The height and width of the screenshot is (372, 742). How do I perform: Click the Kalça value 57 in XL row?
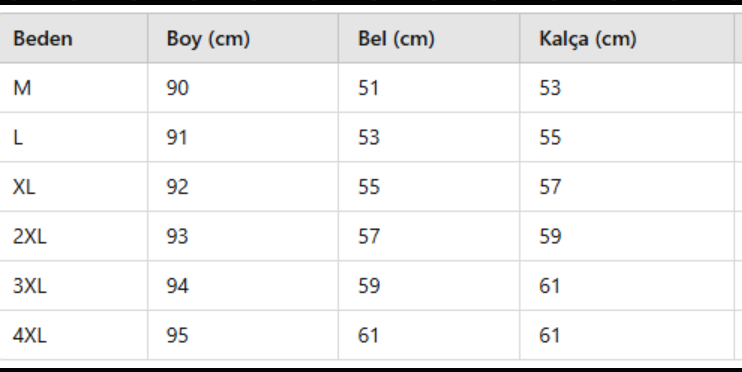coord(627,187)
